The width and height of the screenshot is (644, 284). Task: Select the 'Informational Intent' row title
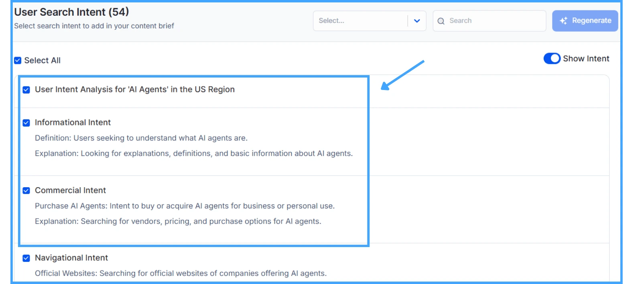[x=73, y=123]
